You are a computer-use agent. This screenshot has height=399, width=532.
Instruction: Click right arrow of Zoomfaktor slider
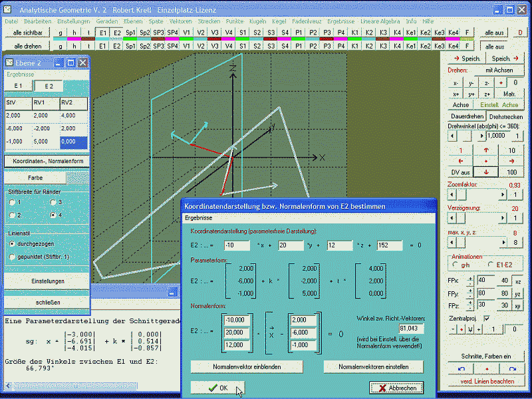point(502,195)
